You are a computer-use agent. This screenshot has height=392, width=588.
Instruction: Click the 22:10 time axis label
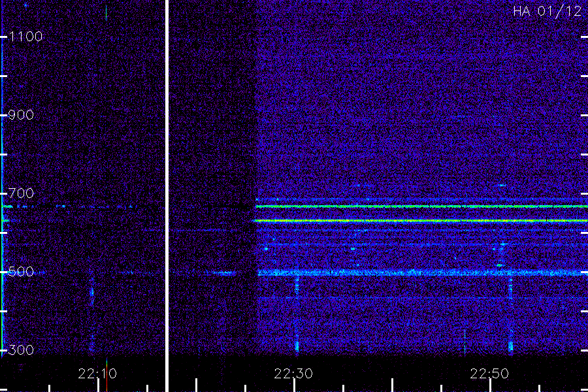[x=97, y=374]
